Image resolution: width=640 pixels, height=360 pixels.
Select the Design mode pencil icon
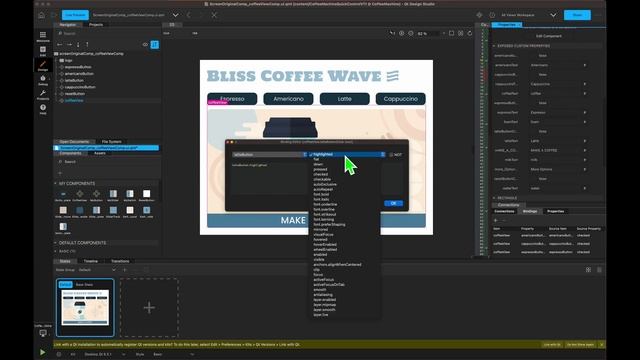tap(43, 65)
